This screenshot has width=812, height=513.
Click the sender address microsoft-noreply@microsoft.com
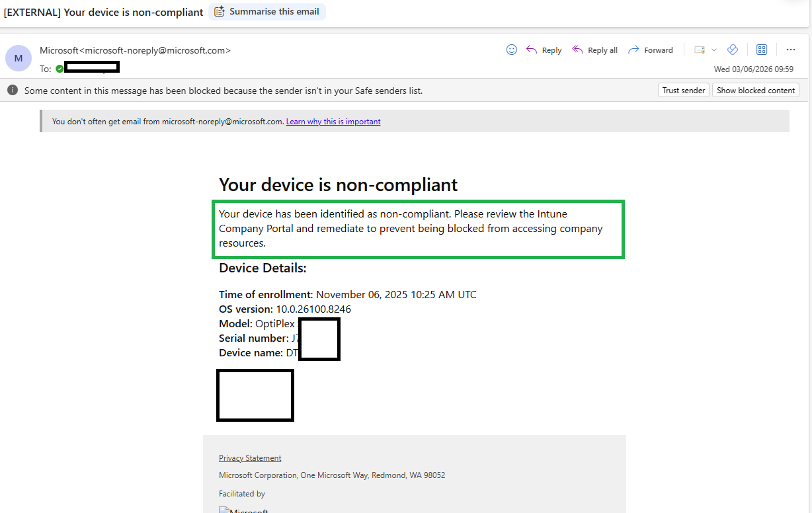[155, 50]
